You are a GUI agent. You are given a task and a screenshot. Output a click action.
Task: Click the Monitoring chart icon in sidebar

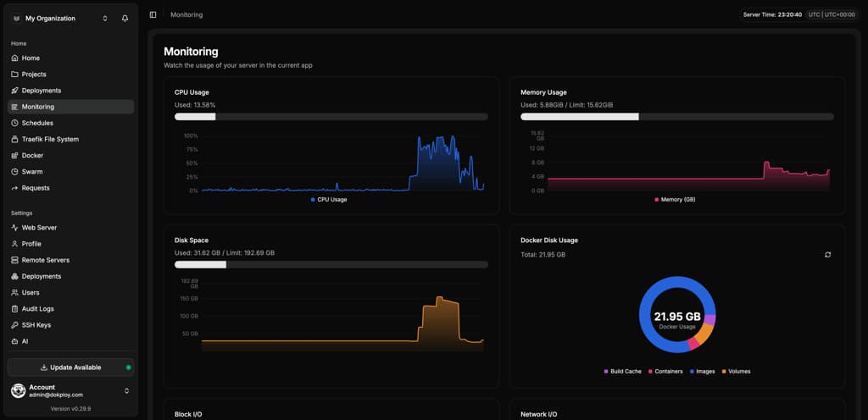14,107
